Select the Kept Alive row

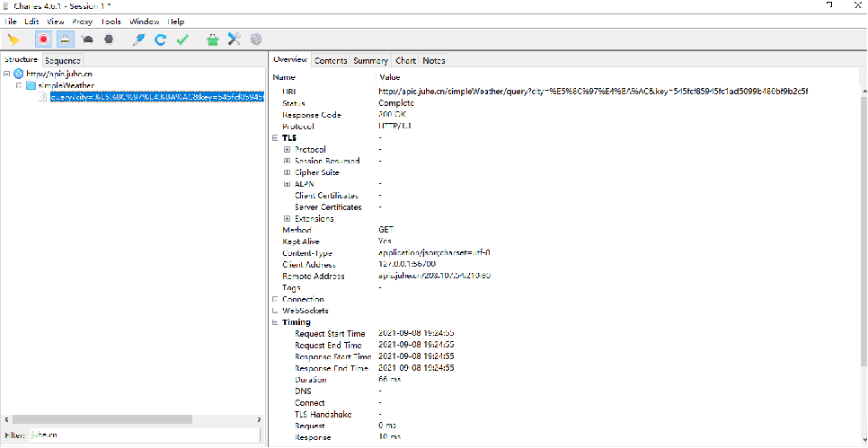click(x=564, y=242)
